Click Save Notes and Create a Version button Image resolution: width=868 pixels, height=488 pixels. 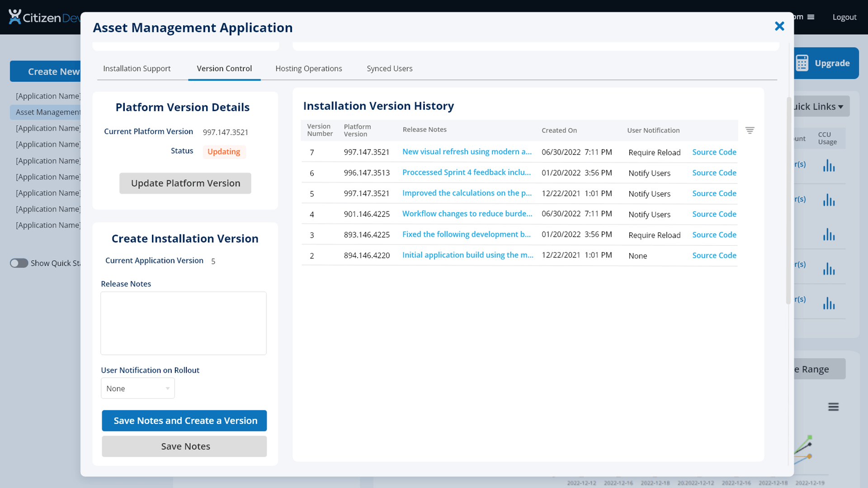(x=185, y=420)
